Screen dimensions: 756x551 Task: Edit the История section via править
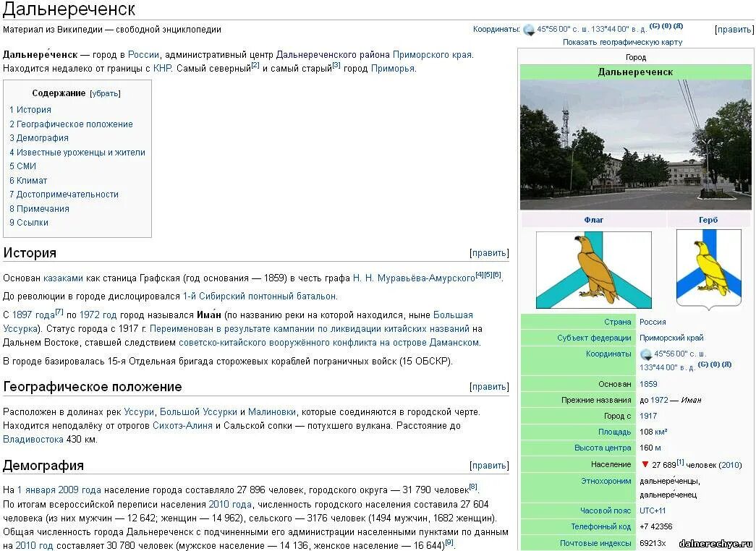(x=489, y=253)
